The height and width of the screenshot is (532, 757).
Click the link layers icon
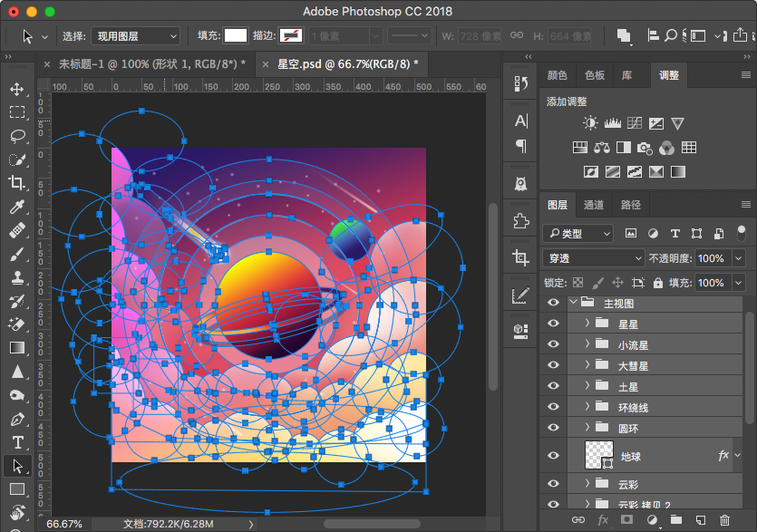coord(577,520)
